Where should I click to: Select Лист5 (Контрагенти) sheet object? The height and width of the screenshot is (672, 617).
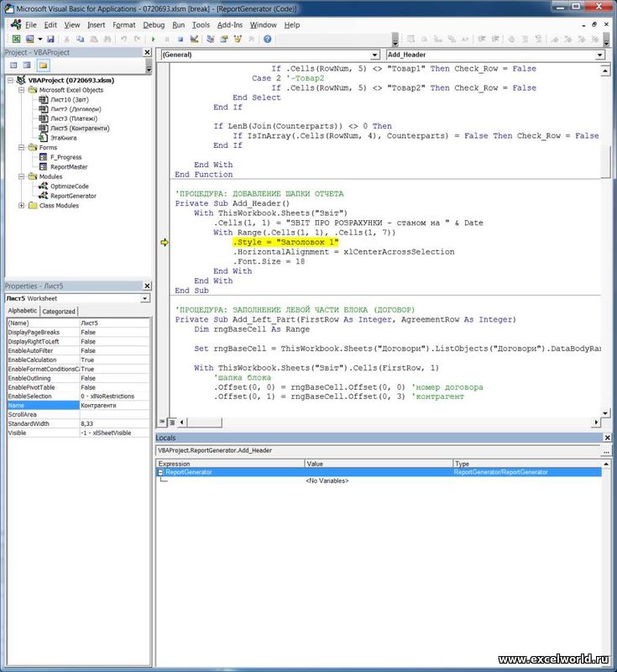pyautogui.click(x=80, y=129)
